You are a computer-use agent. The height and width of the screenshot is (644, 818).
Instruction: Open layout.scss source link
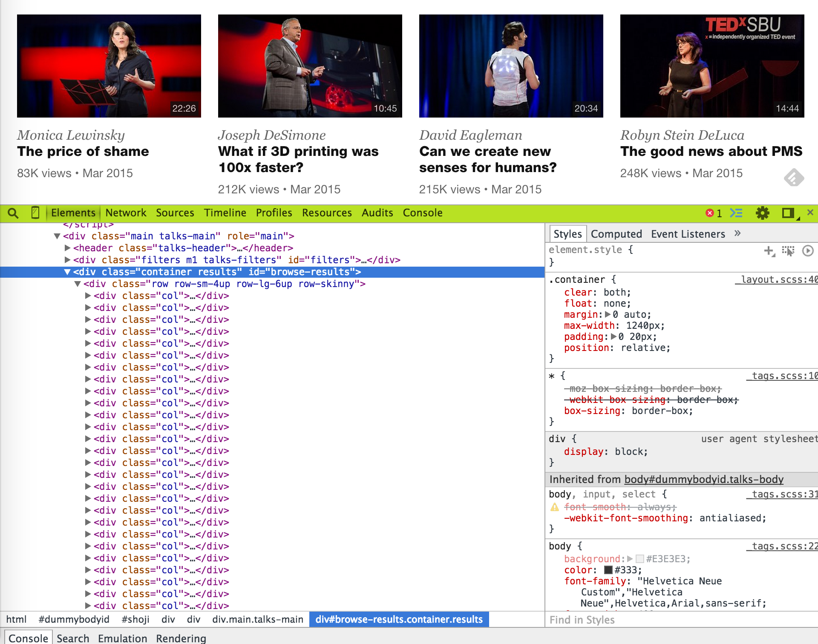click(776, 279)
